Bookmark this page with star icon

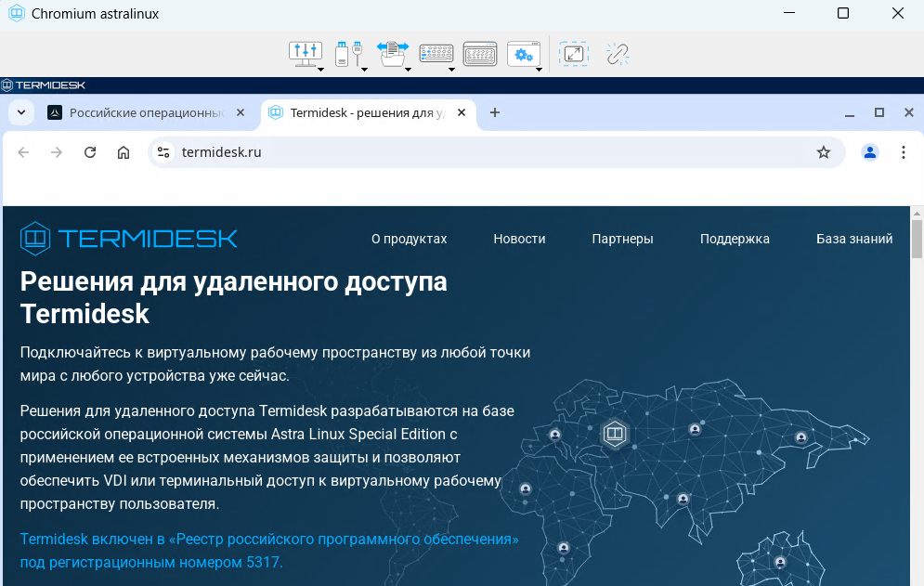pos(823,152)
